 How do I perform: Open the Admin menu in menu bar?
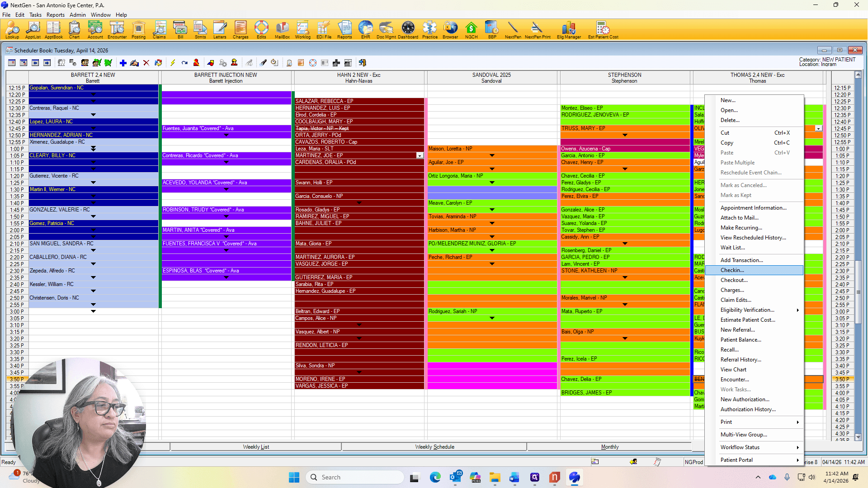pyautogui.click(x=78, y=15)
